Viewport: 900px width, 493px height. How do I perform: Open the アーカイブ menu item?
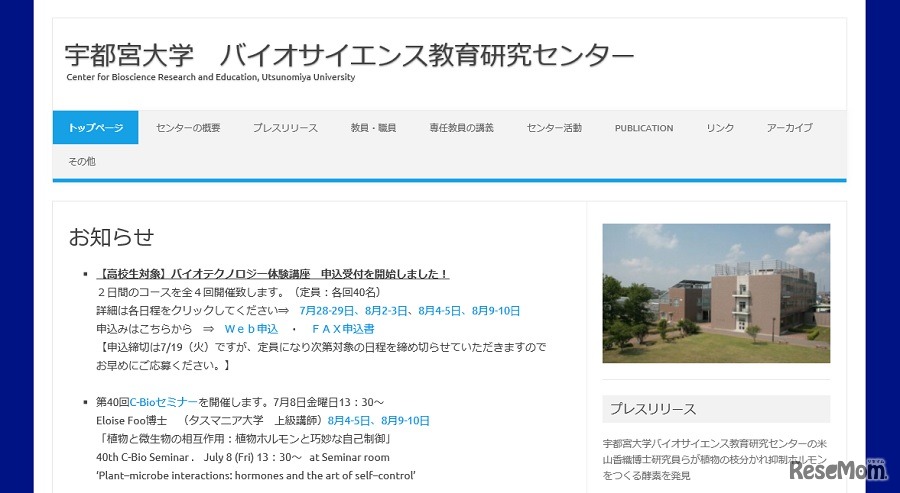click(x=789, y=127)
